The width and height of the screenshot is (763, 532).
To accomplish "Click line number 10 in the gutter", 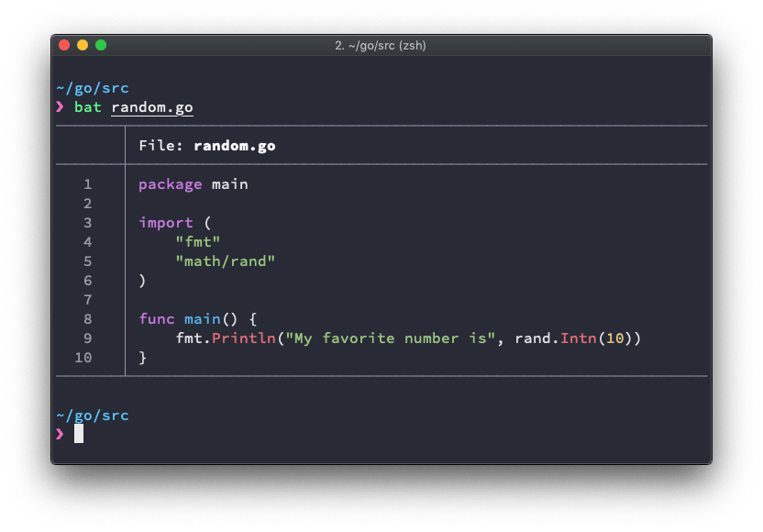I will (x=83, y=358).
